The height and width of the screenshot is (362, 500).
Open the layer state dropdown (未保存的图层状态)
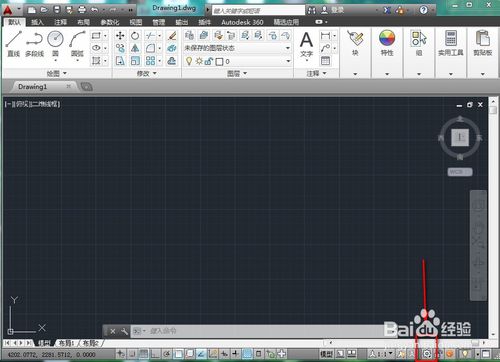click(x=237, y=48)
